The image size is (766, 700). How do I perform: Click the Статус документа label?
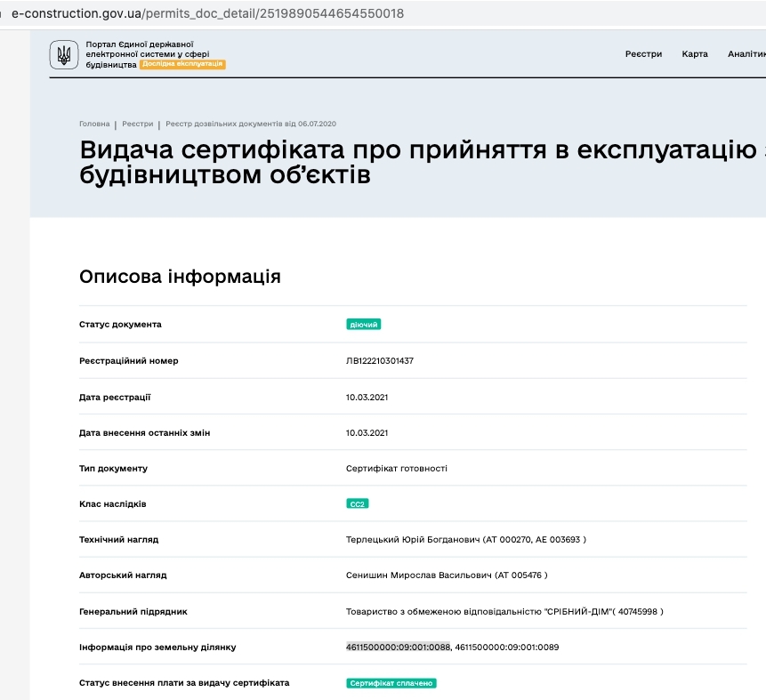click(120, 325)
